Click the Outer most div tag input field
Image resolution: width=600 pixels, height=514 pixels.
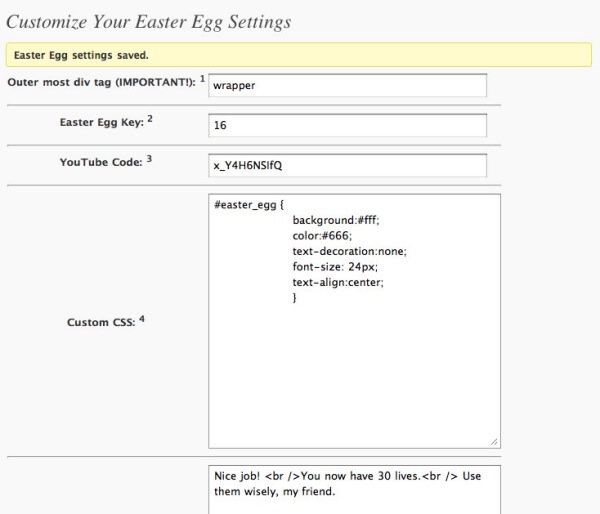pyautogui.click(x=347, y=86)
